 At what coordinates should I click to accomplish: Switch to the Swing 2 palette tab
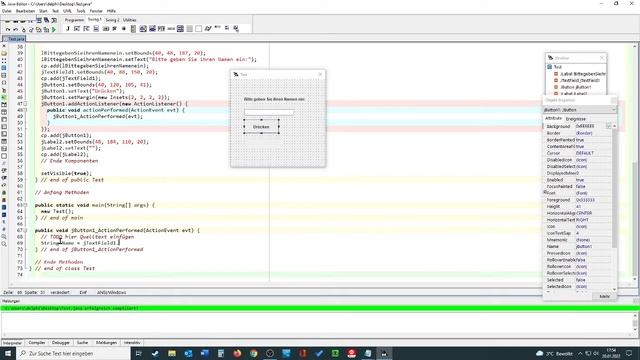[x=112, y=20]
